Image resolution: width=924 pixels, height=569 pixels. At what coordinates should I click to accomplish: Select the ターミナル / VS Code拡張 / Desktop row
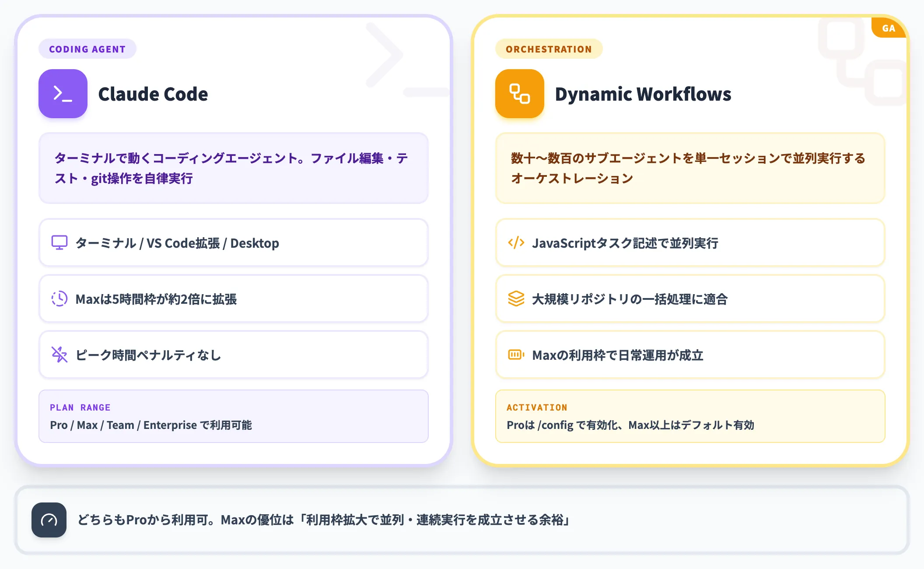[234, 242]
